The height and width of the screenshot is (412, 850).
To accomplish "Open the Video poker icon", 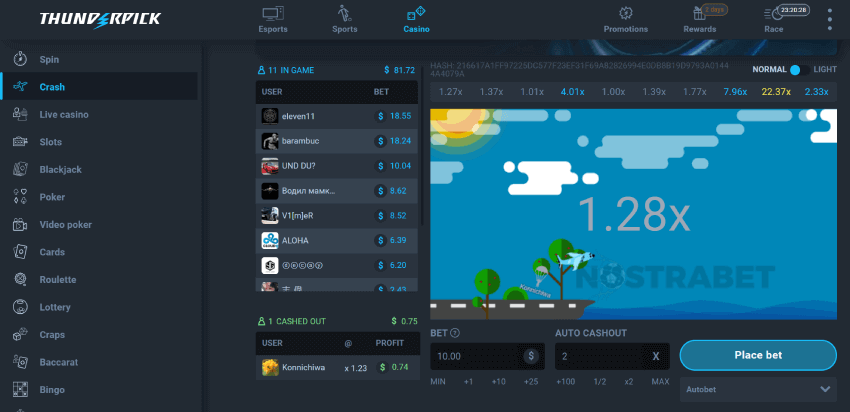I will (x=20, y=224).
